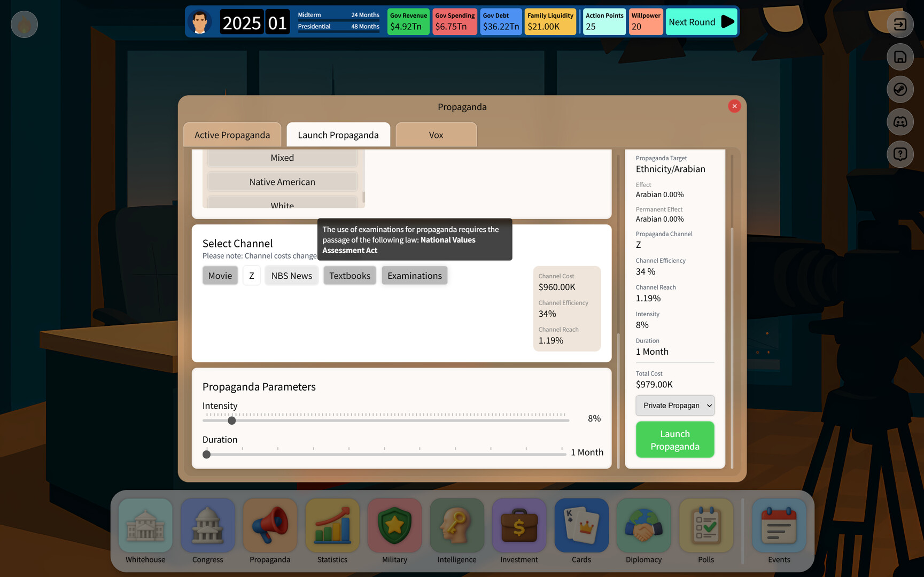Click the Gov Debt indicator

[x=501, y=22]
